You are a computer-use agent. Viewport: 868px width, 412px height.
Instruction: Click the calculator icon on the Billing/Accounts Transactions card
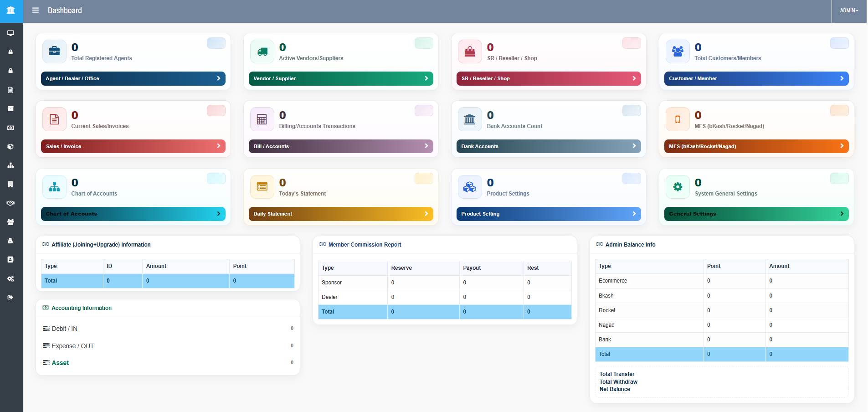[x=262, y=119]
